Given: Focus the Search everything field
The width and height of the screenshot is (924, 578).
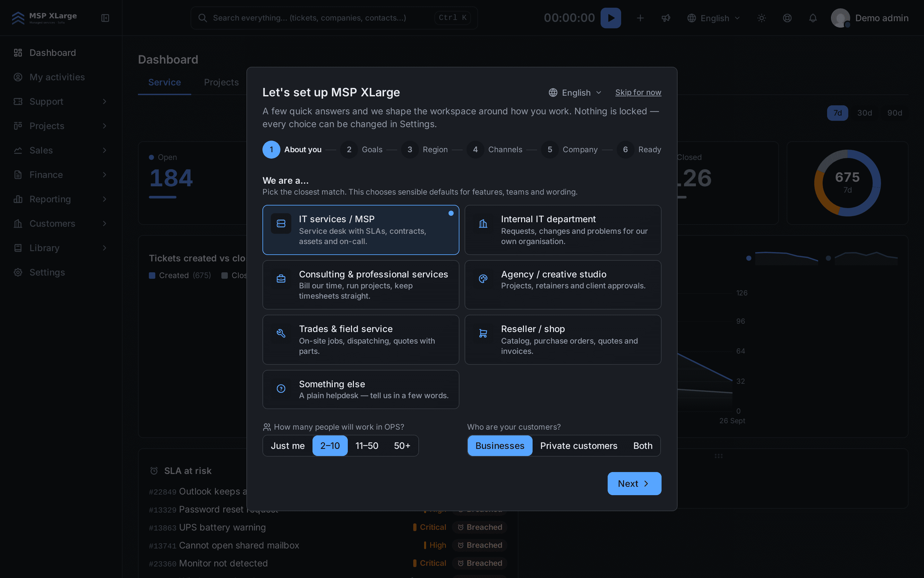Looking at the screenshot, I should click(x=334, y=18).
